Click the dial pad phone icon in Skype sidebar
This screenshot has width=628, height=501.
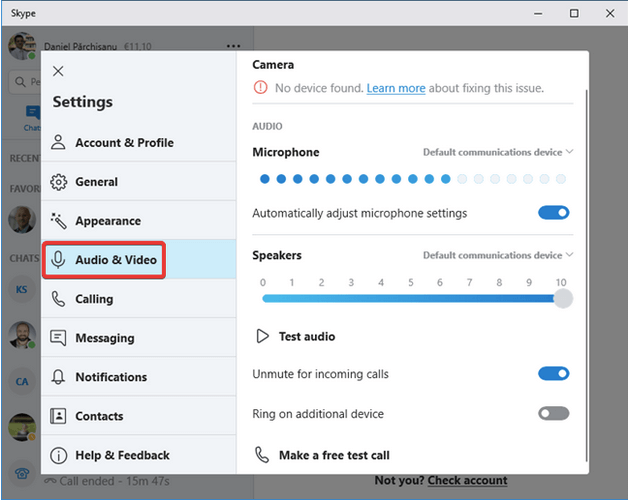tap(22, 473)
